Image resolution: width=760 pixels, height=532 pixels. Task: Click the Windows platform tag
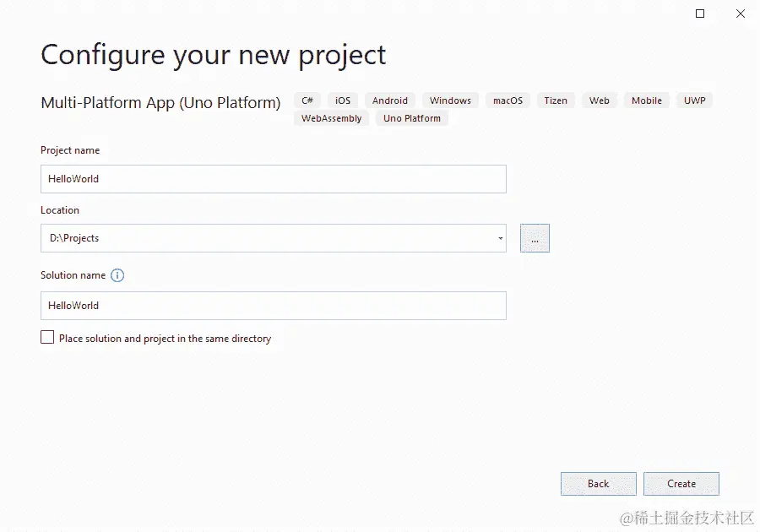(x=450, y=100)
